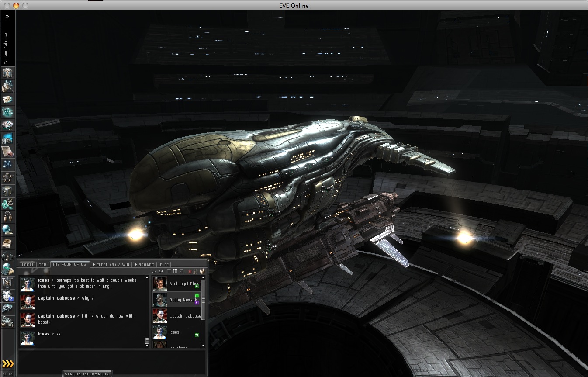Click the tan member-list figures icon
This screenshot has width=588, height=377.
(x=202, y=271)
